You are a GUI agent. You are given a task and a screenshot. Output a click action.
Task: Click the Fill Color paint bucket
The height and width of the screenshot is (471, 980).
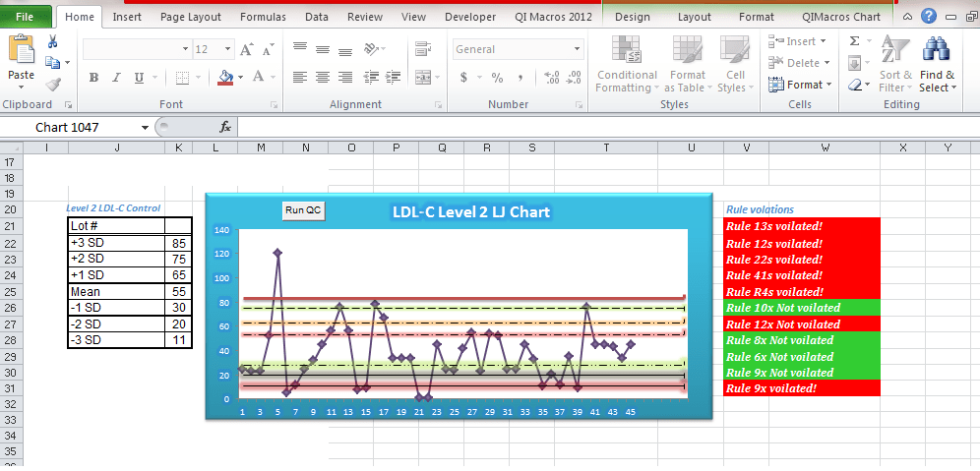pyautogui.click(x=225, y=78)
